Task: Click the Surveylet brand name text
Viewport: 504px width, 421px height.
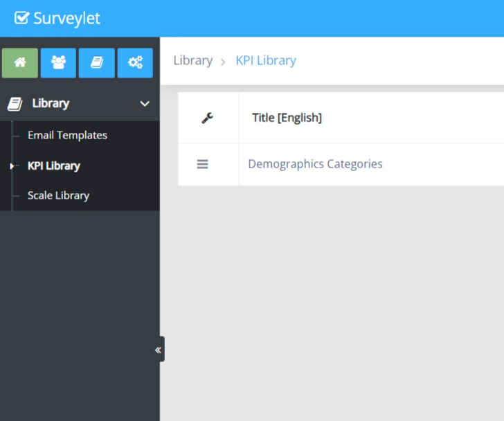Action: pos(66,18)
